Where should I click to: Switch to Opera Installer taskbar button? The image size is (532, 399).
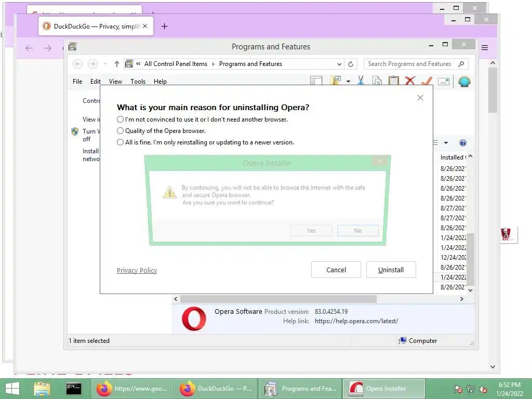pyautogui.click(x=384, y=389)
